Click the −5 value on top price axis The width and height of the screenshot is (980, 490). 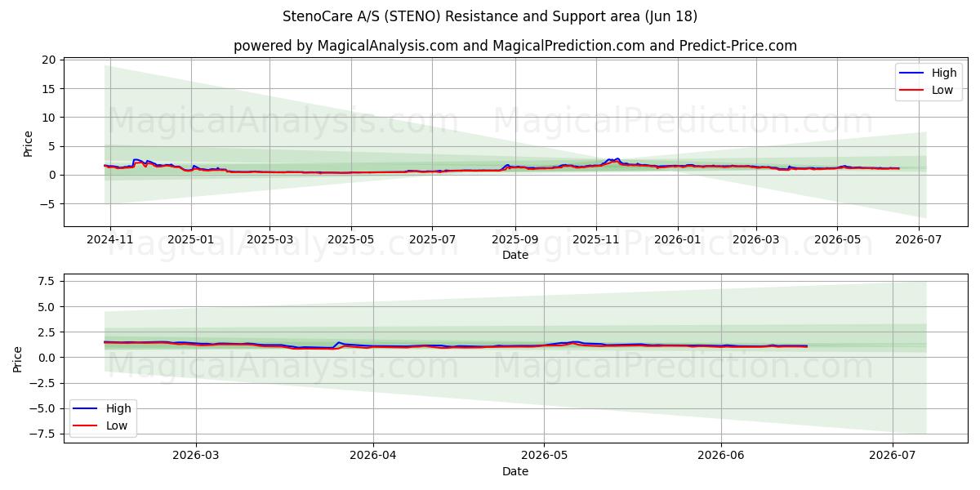tap(47, 204)
